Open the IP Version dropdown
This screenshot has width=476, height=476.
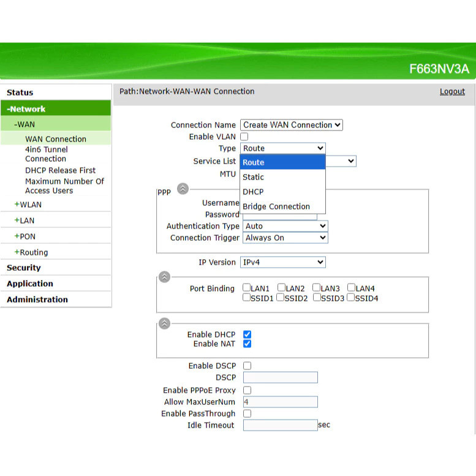[x=282, y=262]
